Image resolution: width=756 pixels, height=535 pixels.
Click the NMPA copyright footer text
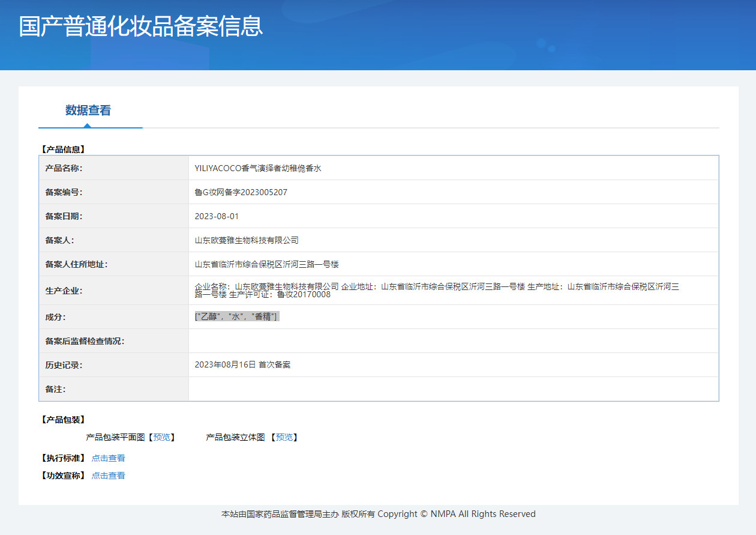pos(378,514)
